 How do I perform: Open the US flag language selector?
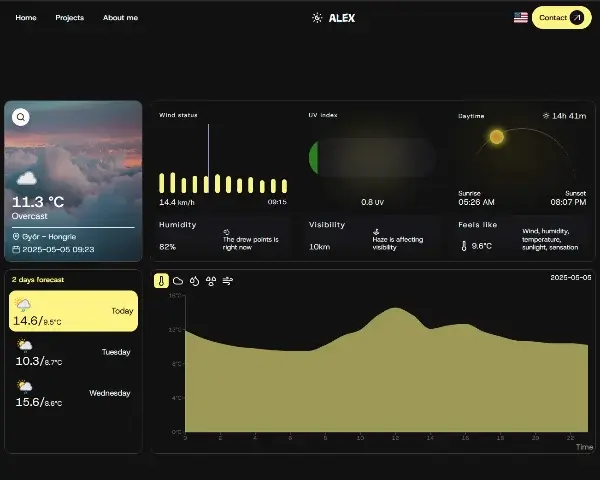pos(520,17)
